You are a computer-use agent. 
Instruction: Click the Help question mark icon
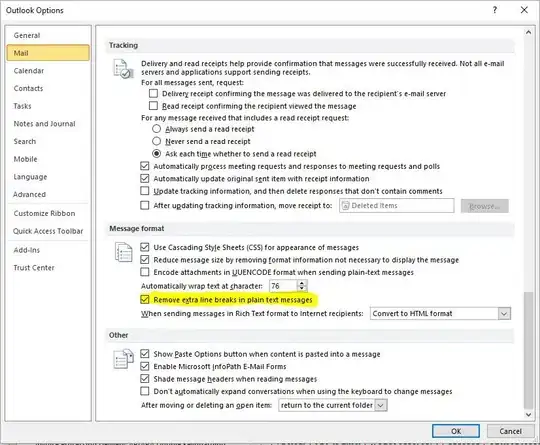click(x=495, y=10)
